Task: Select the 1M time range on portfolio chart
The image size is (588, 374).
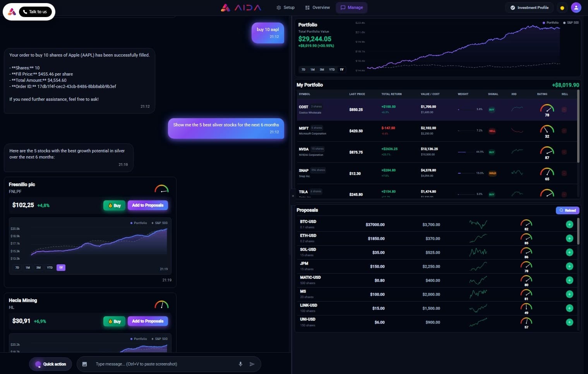Action: (312, 69)
